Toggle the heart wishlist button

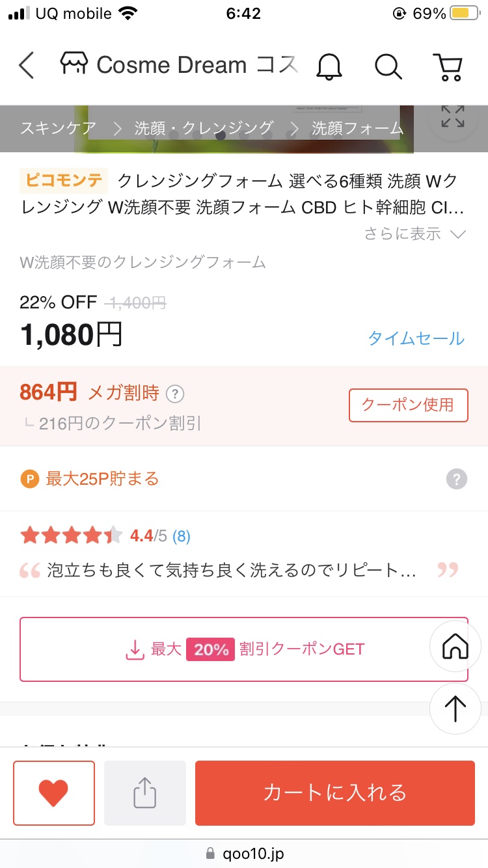tap(54, 793)
